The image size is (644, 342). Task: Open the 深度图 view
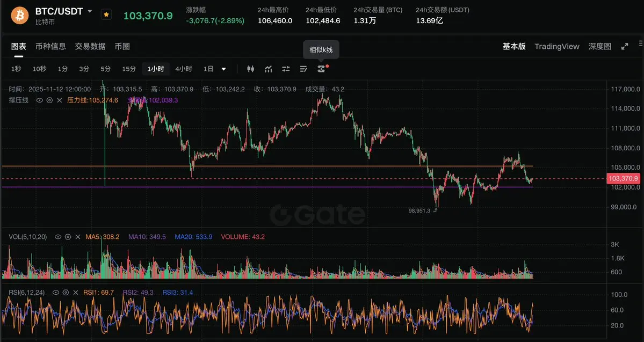click(599, 46)
